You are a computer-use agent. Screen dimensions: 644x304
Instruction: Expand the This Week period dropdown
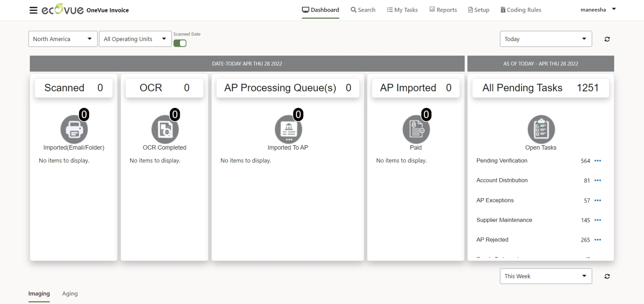coord(545,276)
